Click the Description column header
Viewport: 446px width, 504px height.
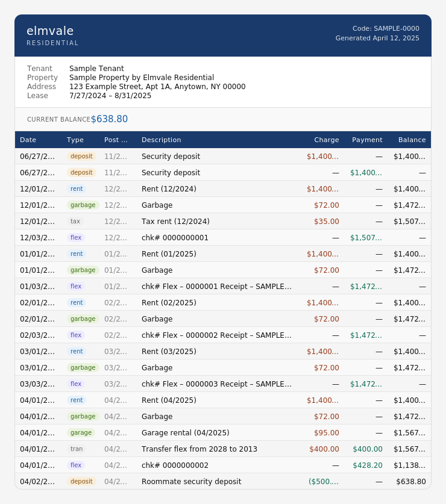tap(161, 140)
